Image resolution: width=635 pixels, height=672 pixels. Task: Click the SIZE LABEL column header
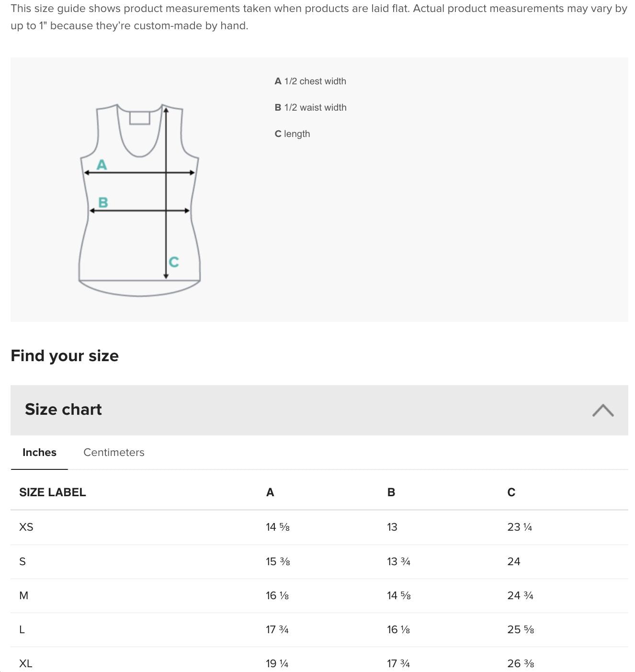52,492
